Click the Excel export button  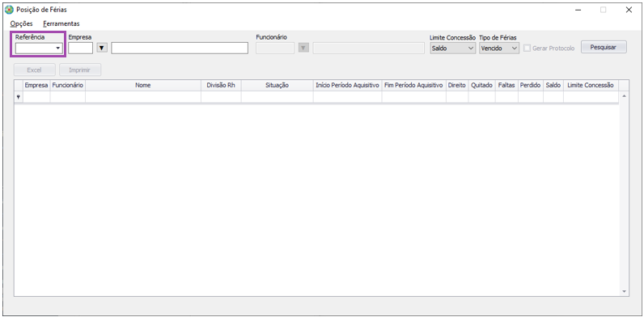coord(34,70)
